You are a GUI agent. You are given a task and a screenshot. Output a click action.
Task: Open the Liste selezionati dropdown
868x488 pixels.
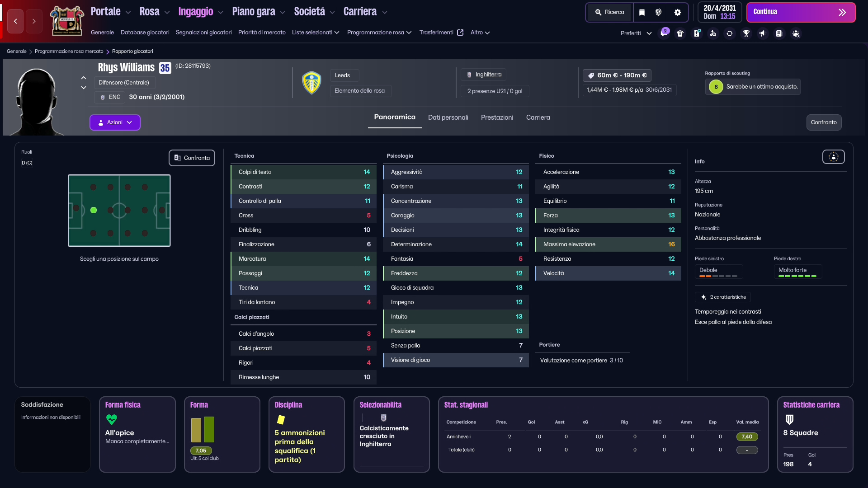[x=316, y=33]
